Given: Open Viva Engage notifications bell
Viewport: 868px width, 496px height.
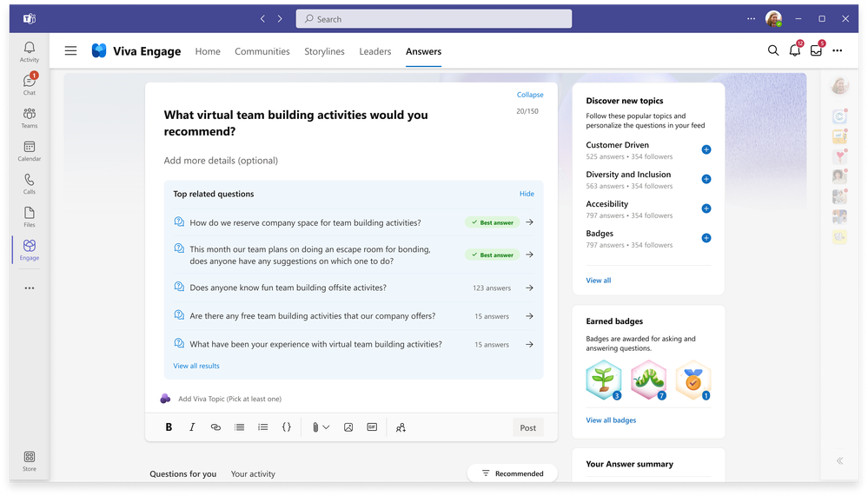Looking at the screenshot, I should (x=795, y=50).
